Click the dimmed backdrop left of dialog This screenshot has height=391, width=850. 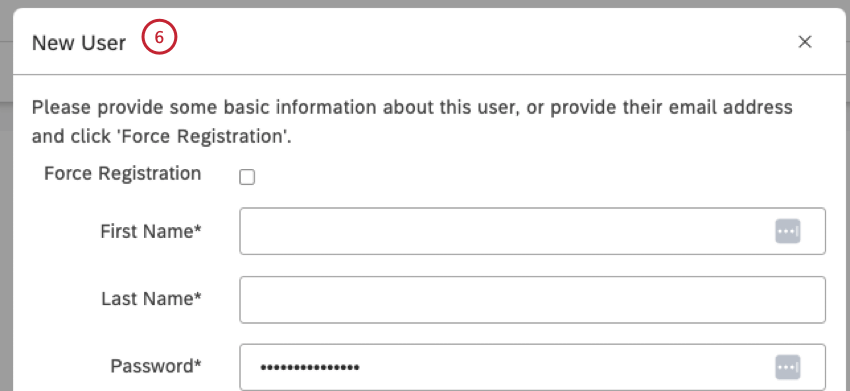pyautogui.click(x=6, y=217)
